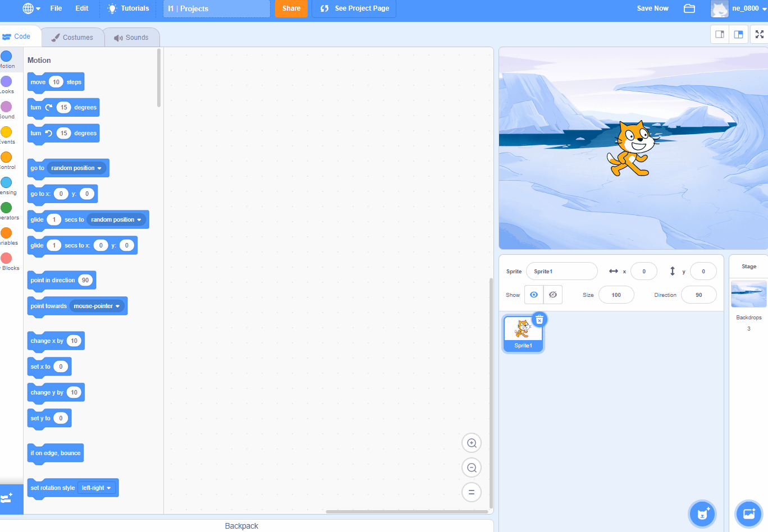Open the rotation style left-right dropdown
768x532 pixels.
click(108, 488)
